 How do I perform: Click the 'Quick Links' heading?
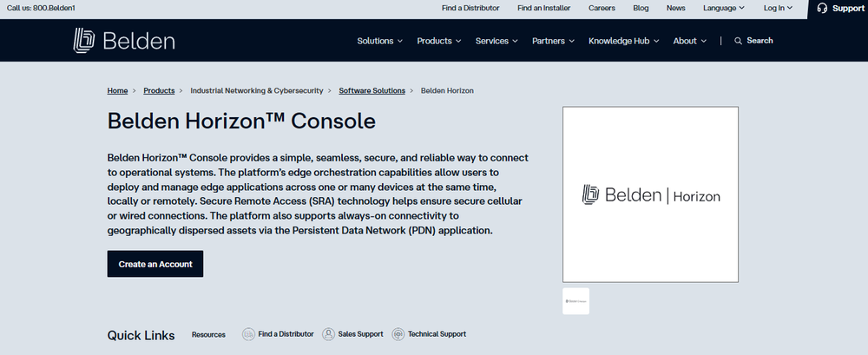click(141, 335)
